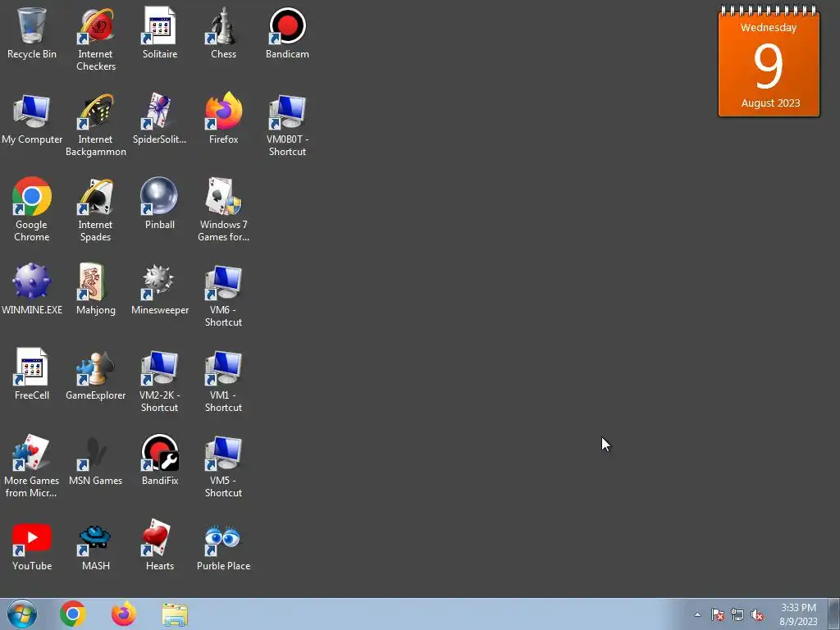The height and width of the screenshot is (630, 840).
Task: Click the Chess game shortcut
Action: 223,33
